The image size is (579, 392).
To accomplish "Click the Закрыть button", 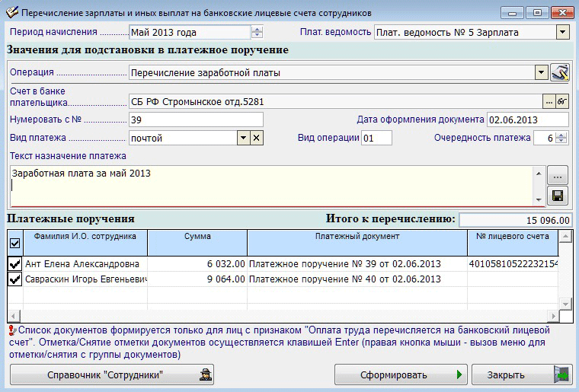I will tap(523, 374).
